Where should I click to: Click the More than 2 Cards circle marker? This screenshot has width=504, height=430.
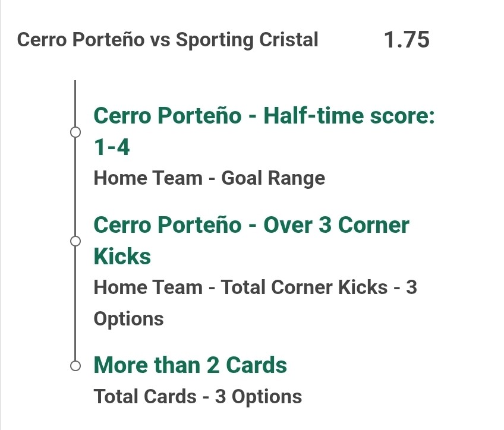tap(75, 366)
